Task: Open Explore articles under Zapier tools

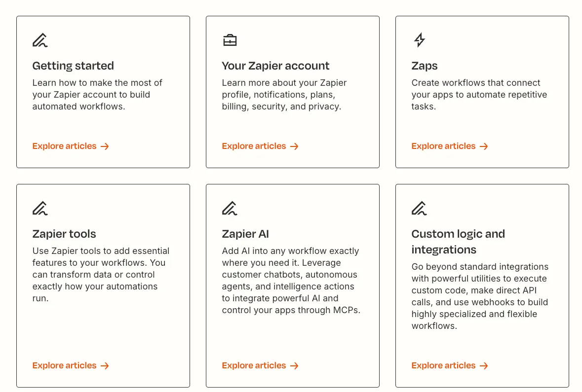Action: [x=65, y=366]
